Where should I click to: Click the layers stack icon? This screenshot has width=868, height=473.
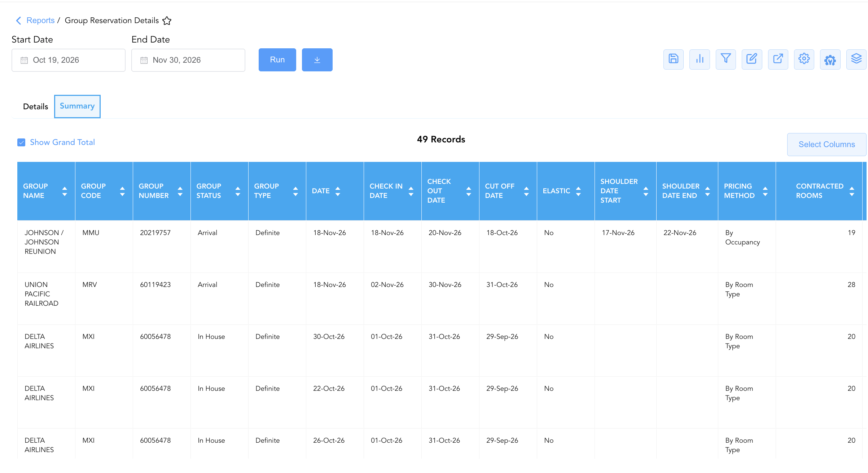pos(856,59)
